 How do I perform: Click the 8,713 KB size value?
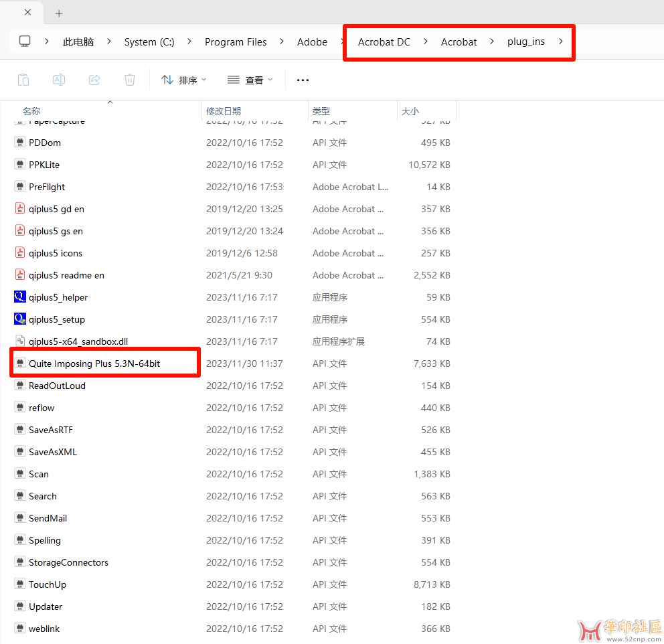click(x=432, y=584)
